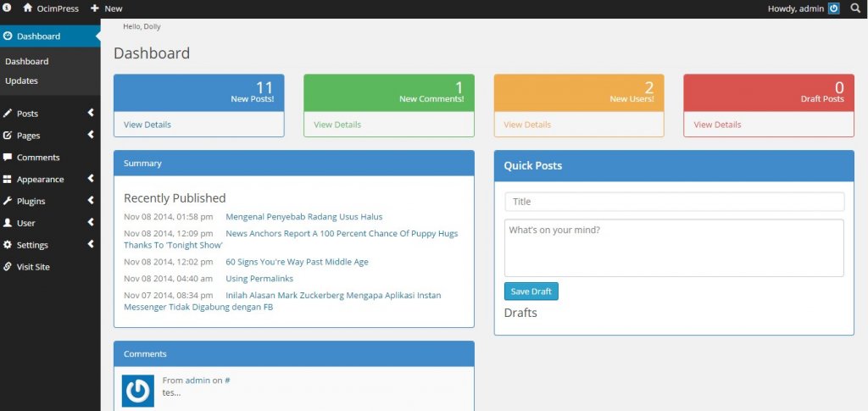
Task: Click the Settings gear icon
Action: tap(7, 245)
